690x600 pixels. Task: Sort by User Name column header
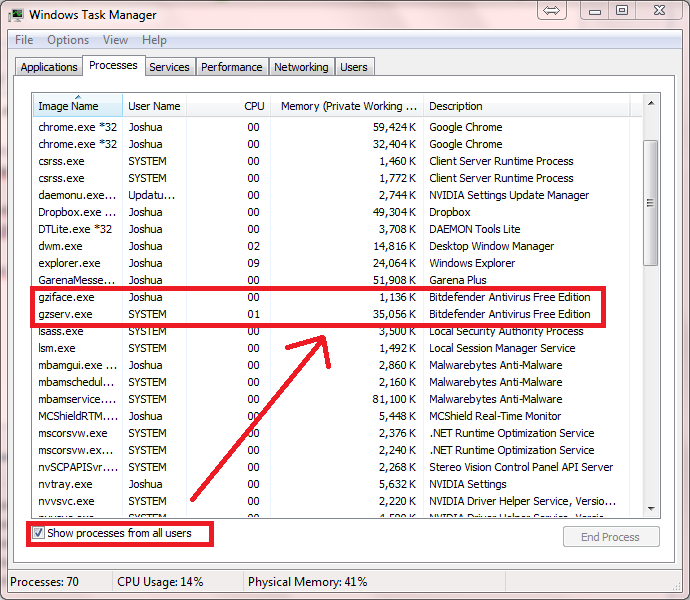click(x=154, y=106)
